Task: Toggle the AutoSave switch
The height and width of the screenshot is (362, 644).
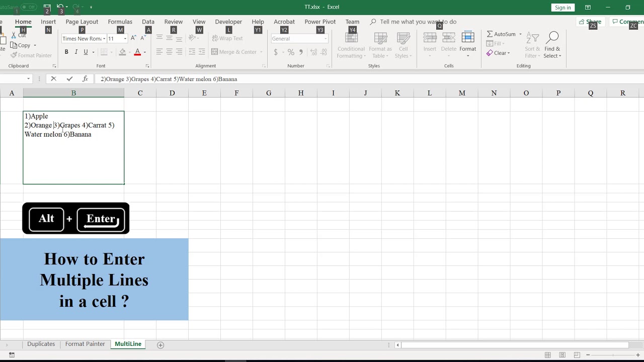Action: pos(28,7)
